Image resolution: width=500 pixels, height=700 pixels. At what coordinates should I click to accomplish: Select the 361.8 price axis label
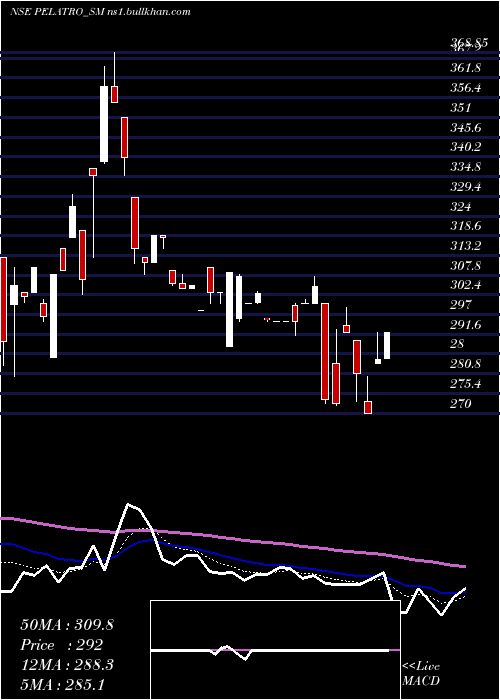(465, 68)
